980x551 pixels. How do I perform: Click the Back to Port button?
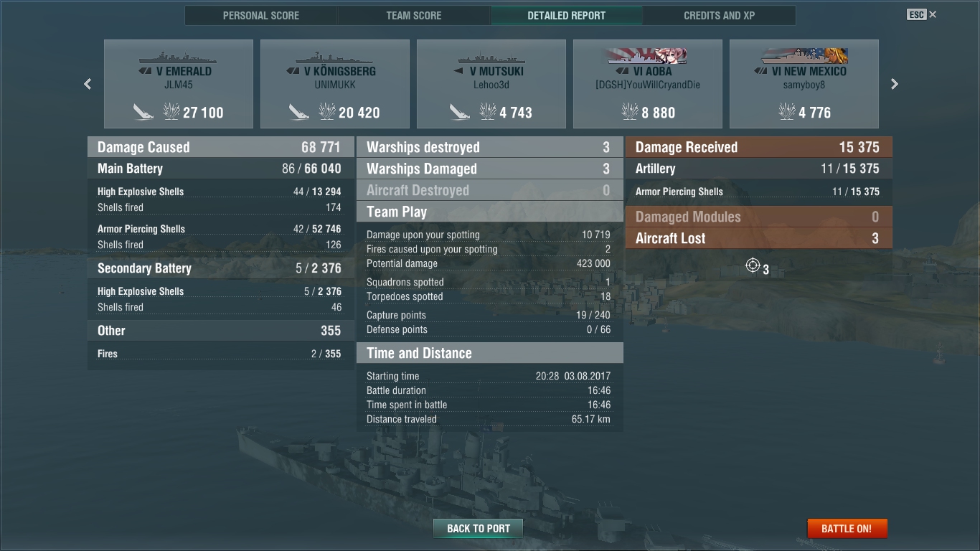tap(479, 529)
